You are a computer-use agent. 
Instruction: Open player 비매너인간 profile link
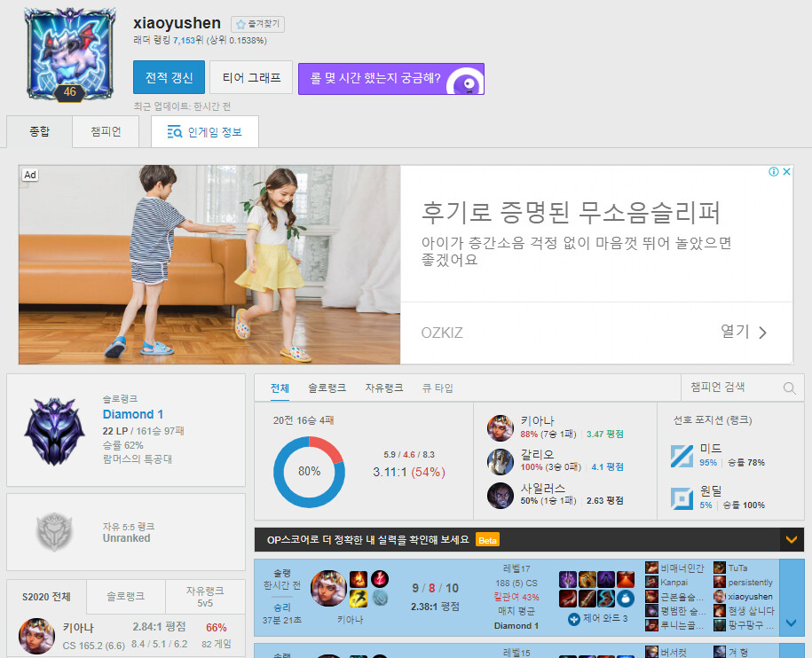click(x=682, y=568)
